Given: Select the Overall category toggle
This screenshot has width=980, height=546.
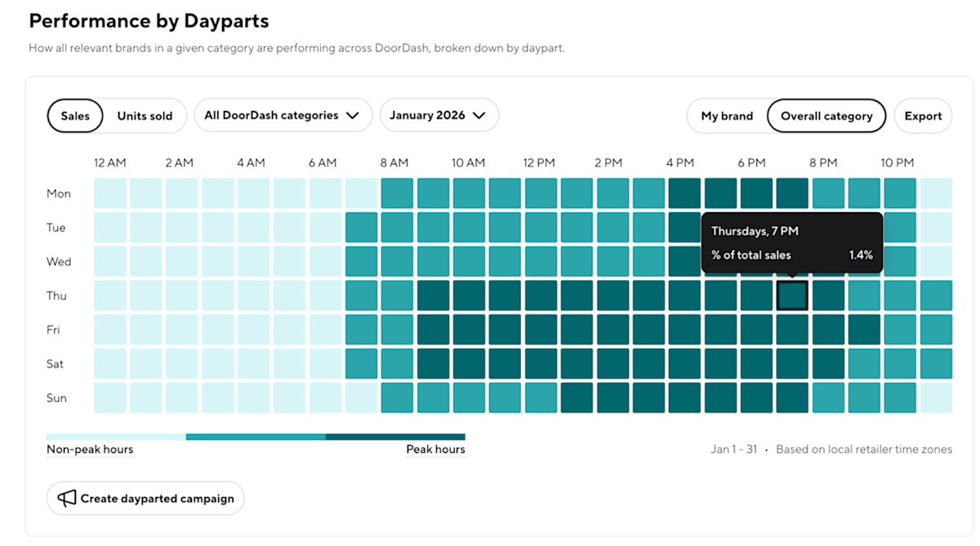Looking at the screenshot, I should tap(826, 115).
